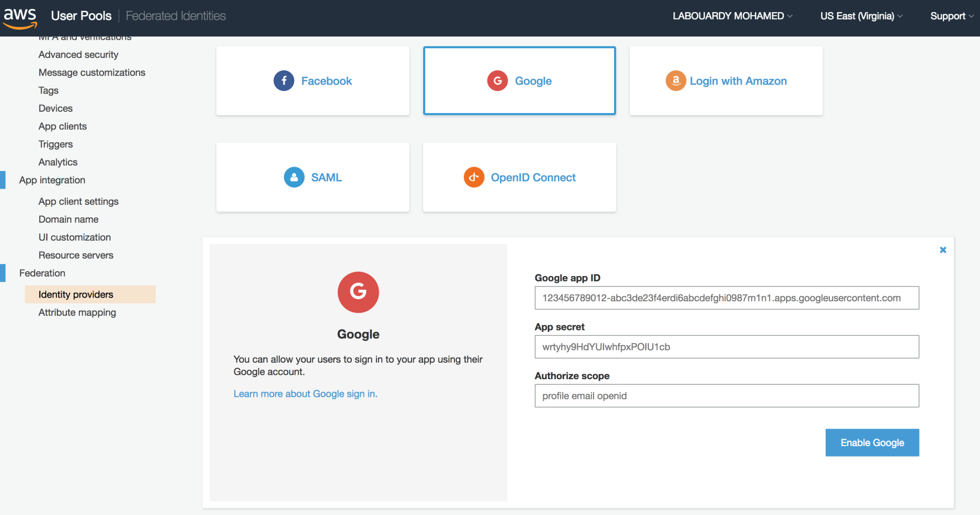Open Devices in sidebar

coord(55,108)
